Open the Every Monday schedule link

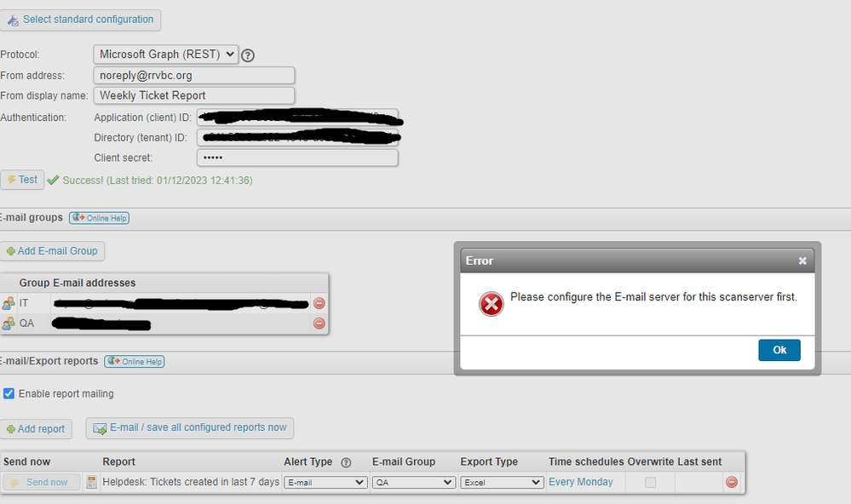(582, 482)
